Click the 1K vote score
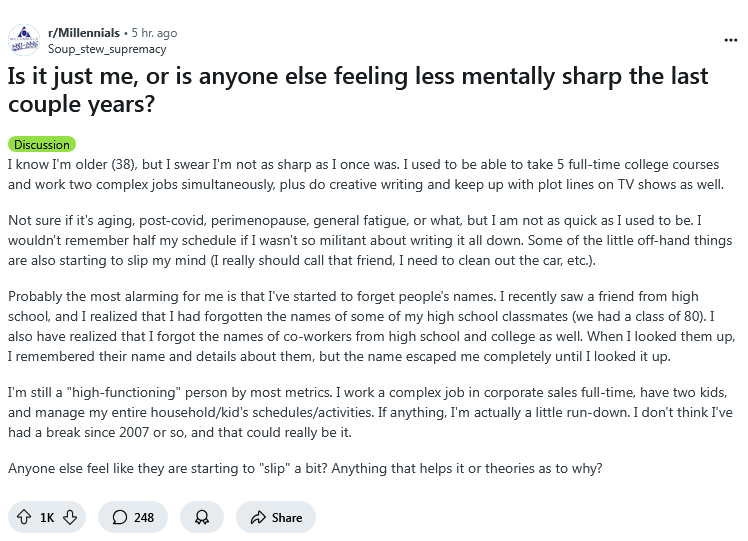748x541 pixels. click(x=47, y=518)
